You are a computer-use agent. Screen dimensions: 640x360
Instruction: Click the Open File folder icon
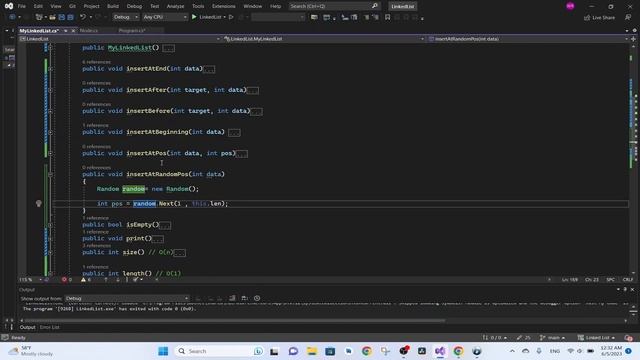[x=52, y=17]
